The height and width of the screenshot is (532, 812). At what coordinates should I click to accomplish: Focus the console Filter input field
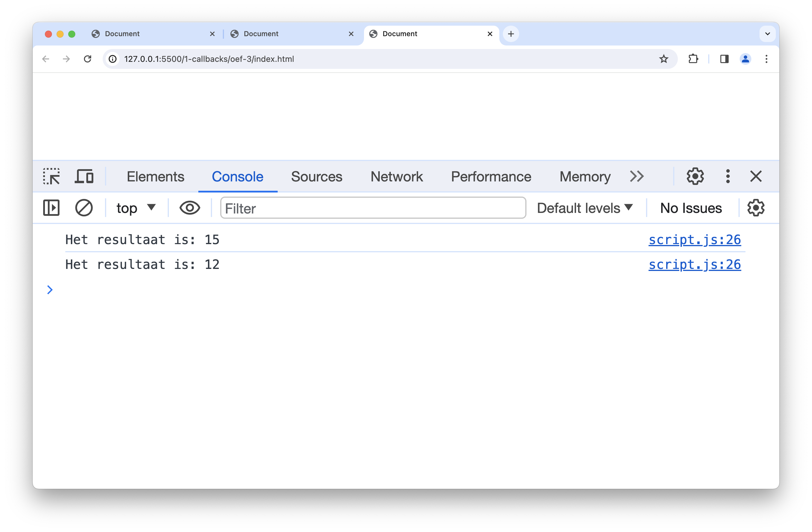click(x=373, y=208)
